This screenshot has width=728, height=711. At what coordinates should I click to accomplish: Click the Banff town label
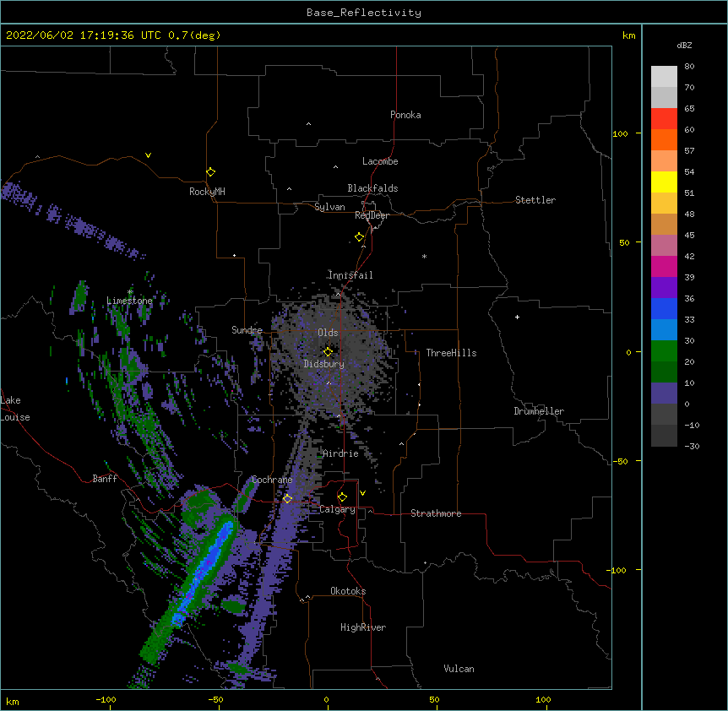coord(105,479)
